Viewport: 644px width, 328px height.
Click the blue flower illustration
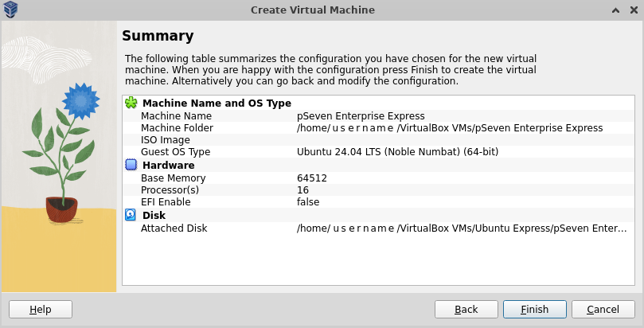[78, 100]
